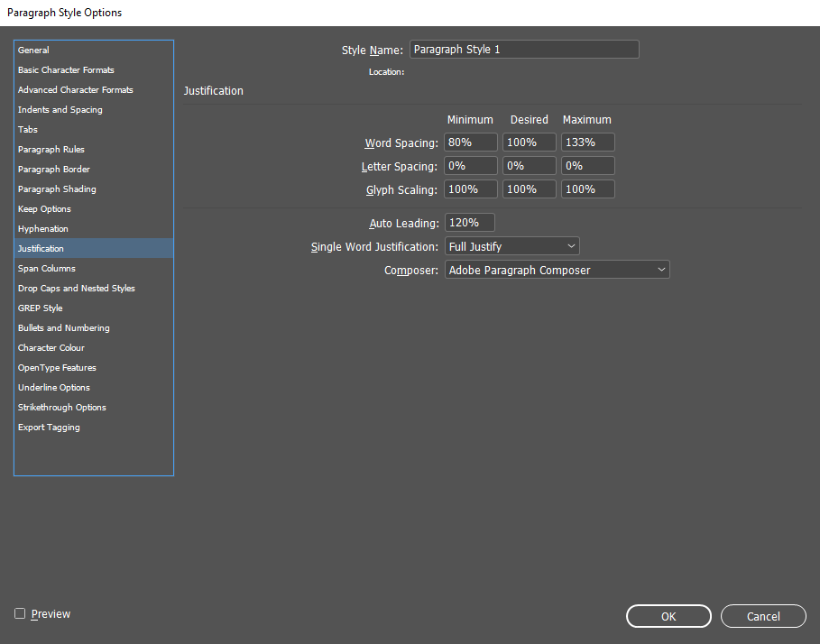Go to the Hyphenation settings
This screenshot has width=820, height=644.
point(43,229)
